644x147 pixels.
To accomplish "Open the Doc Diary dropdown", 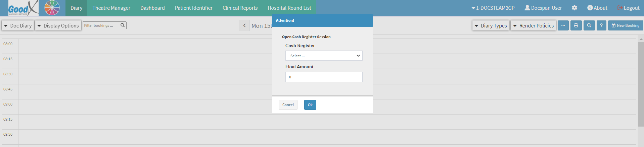I will pos(18,25).
